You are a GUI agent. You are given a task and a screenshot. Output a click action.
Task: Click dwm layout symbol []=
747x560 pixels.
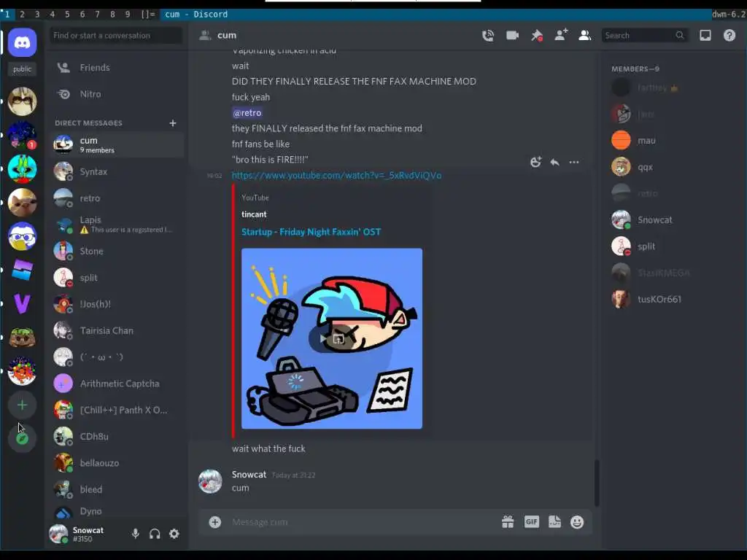(x=148, y=15)
